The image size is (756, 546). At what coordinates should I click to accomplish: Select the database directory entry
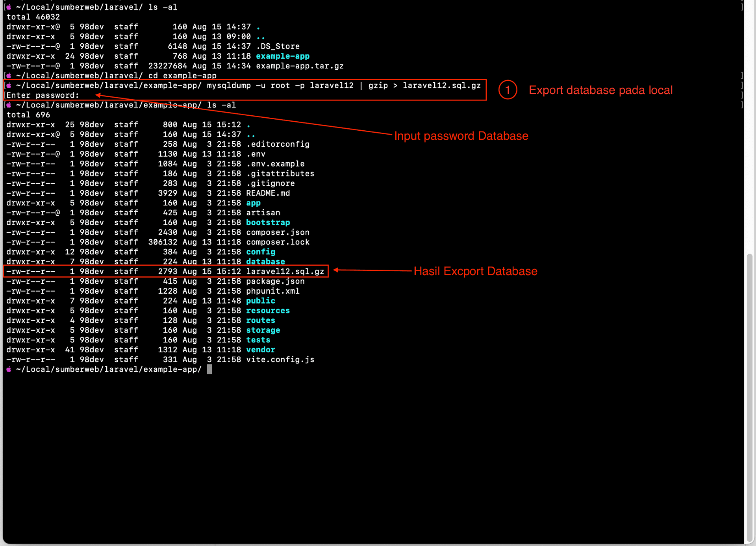click(265, 261)
